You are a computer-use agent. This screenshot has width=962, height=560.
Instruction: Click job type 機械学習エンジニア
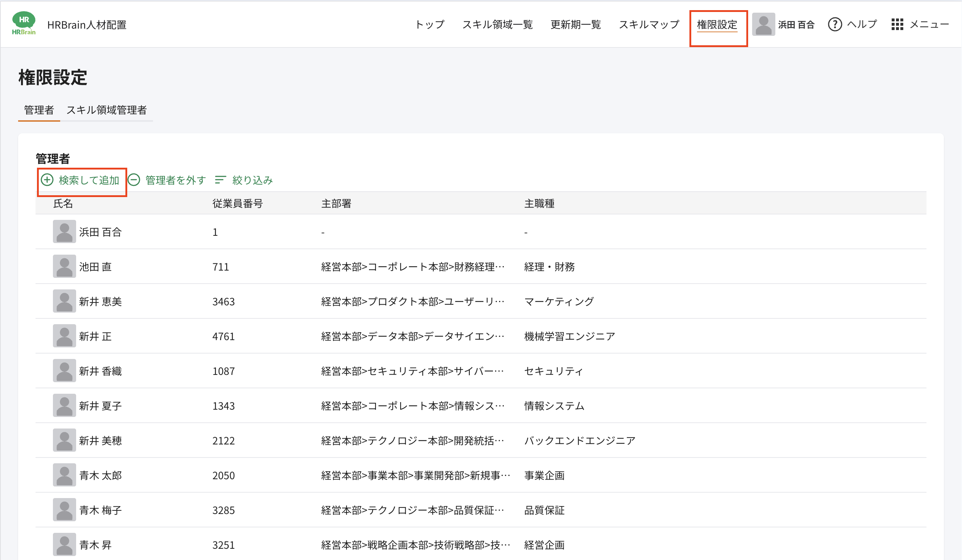[569, 336]
